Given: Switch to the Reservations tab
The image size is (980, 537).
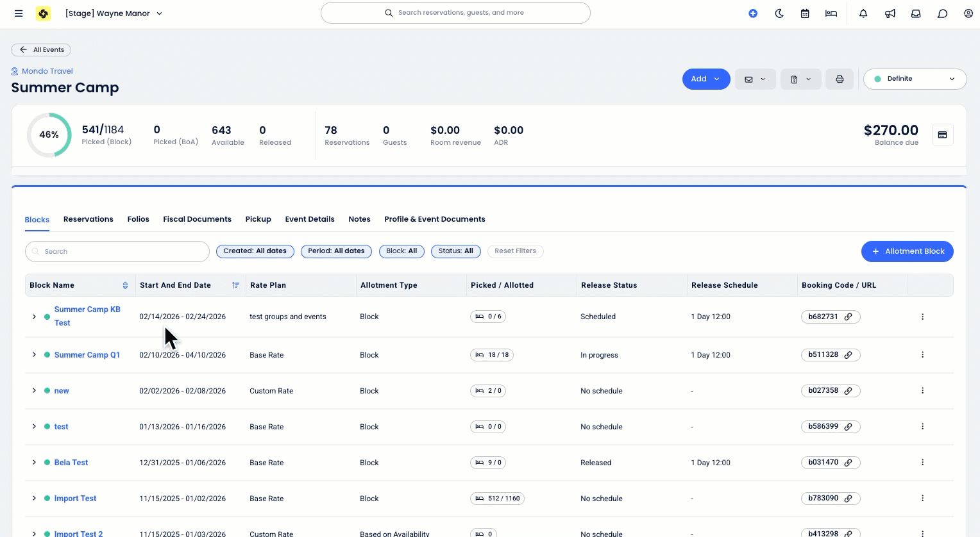Looking at the screenshot, I should click(x=88, y=219).
